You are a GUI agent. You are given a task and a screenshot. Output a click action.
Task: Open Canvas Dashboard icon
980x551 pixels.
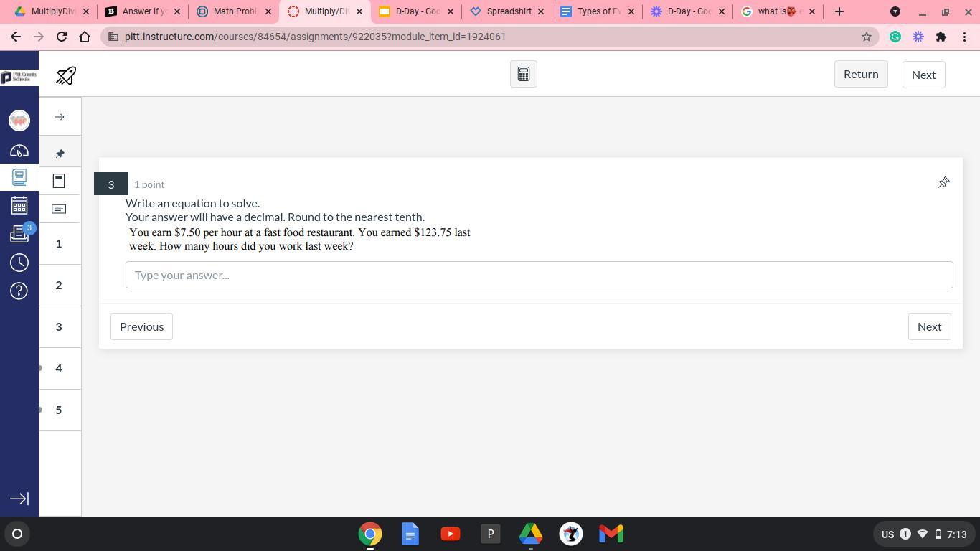click(x=19, y=151)
